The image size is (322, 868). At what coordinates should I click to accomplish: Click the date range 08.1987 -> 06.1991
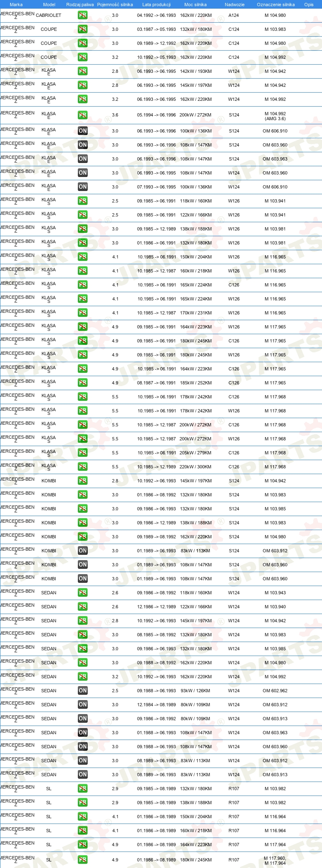coord(156,383)
